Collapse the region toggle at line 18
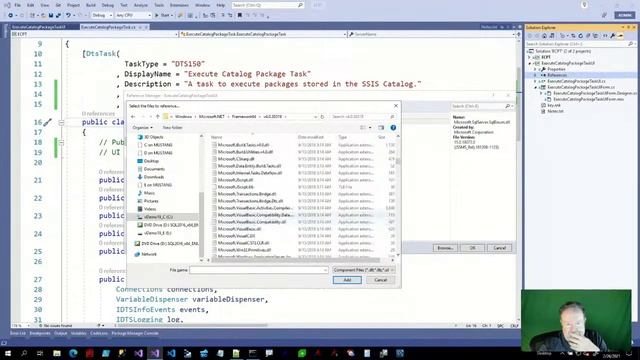Image resolution: width=640 pixels, height=360 pixels. (61, 142)
